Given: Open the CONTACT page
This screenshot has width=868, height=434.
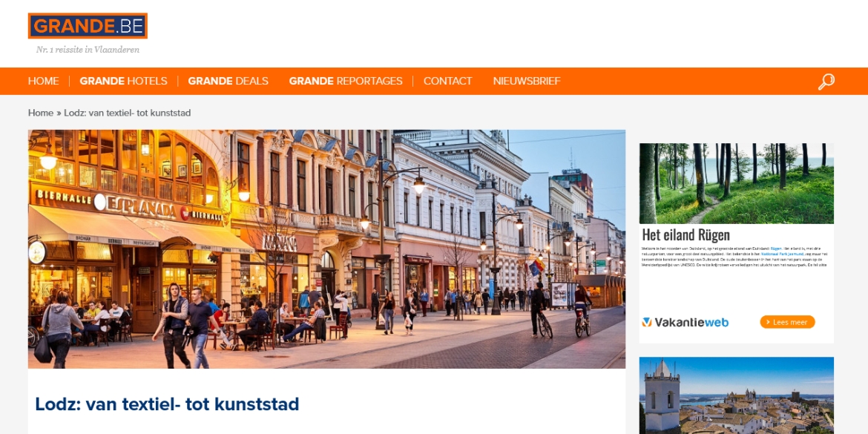Looking at the screenshot, I should [x=448, y=82].
